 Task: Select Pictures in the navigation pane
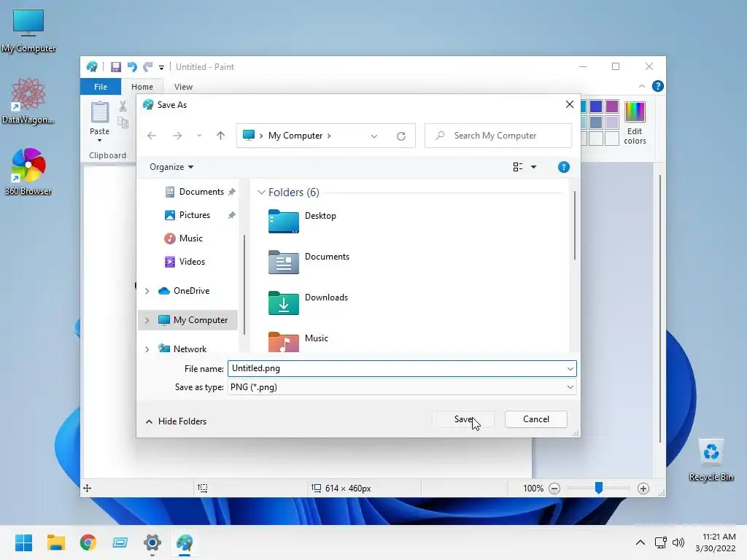click(194, 215)
